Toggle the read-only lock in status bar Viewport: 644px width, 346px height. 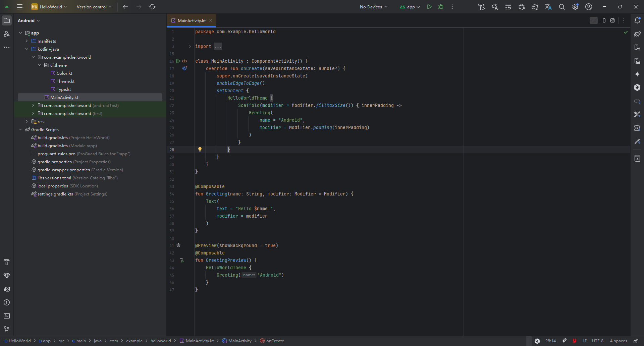(636, 341)
